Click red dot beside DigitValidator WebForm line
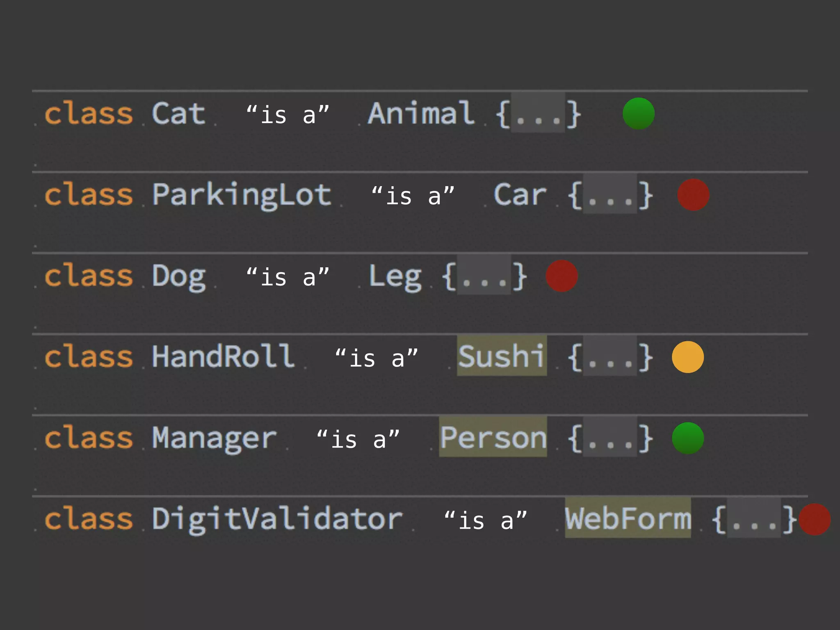Viewport: 840px width, 630px height. 815,519
